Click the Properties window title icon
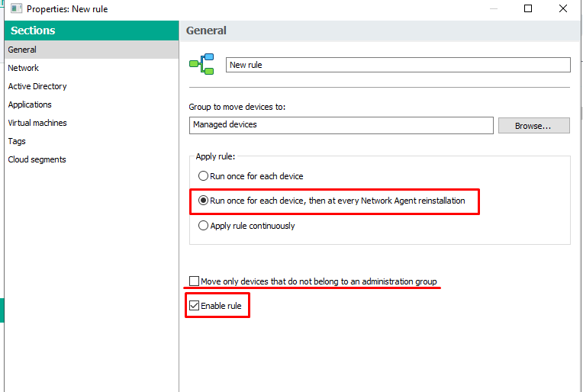The image size is (583, 392). (16, 8)
